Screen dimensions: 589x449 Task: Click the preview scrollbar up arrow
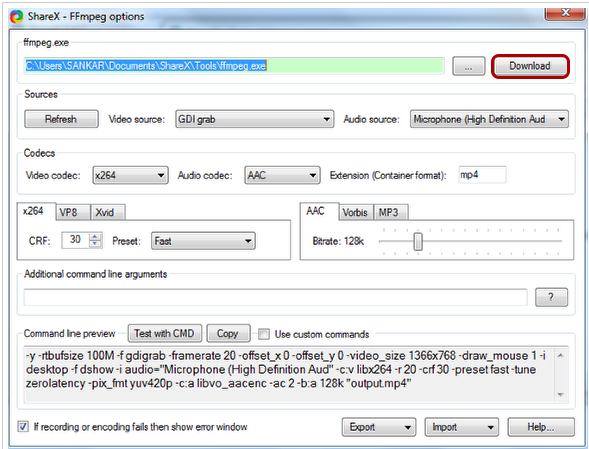point(560,355)
